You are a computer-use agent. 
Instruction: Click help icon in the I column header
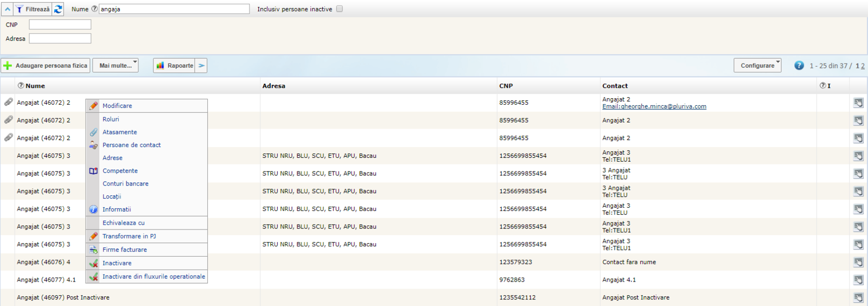tap(822, 86)
